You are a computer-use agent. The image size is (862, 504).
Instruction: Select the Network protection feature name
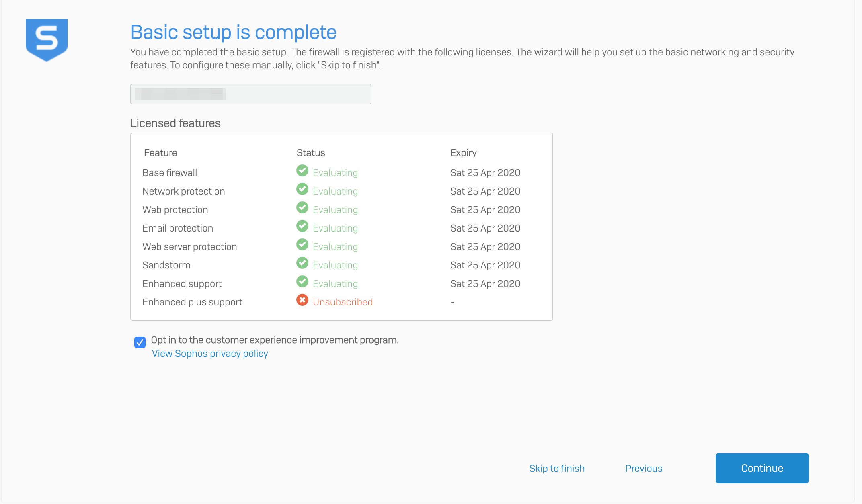click(x=184, y=191)
